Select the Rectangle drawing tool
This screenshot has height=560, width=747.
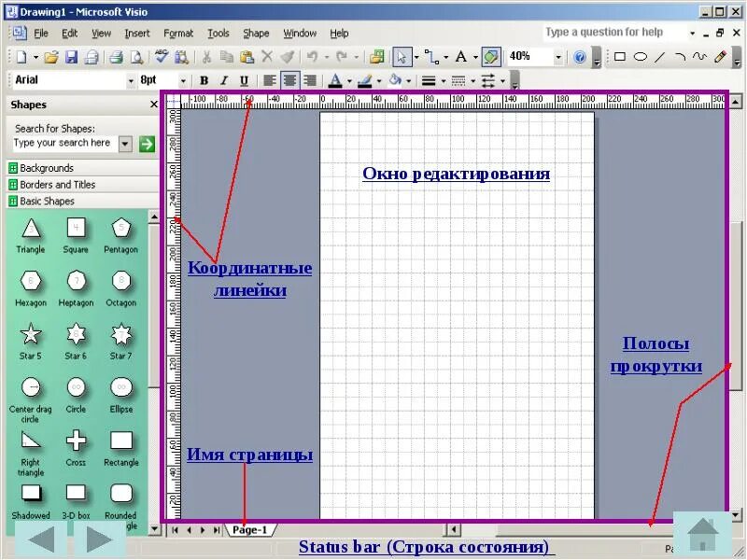[620, 57]
